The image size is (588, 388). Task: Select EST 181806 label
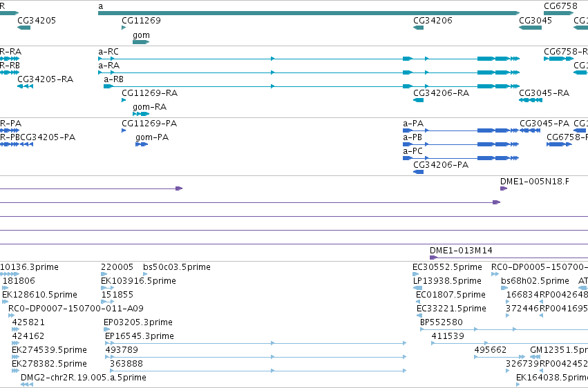pos(19,281)
